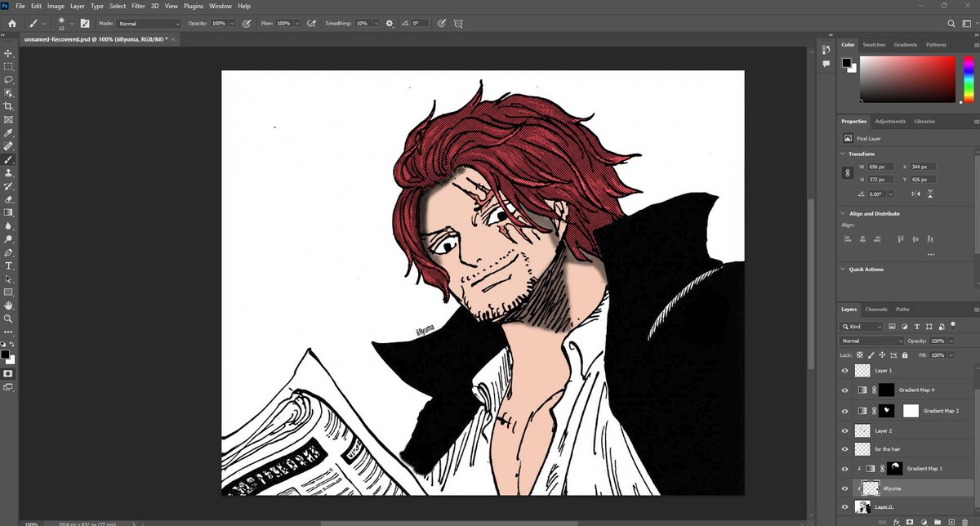This screenshot has width=980, height=526.
Task: Switch to the Swatches tab
Action: pos(874,45)
